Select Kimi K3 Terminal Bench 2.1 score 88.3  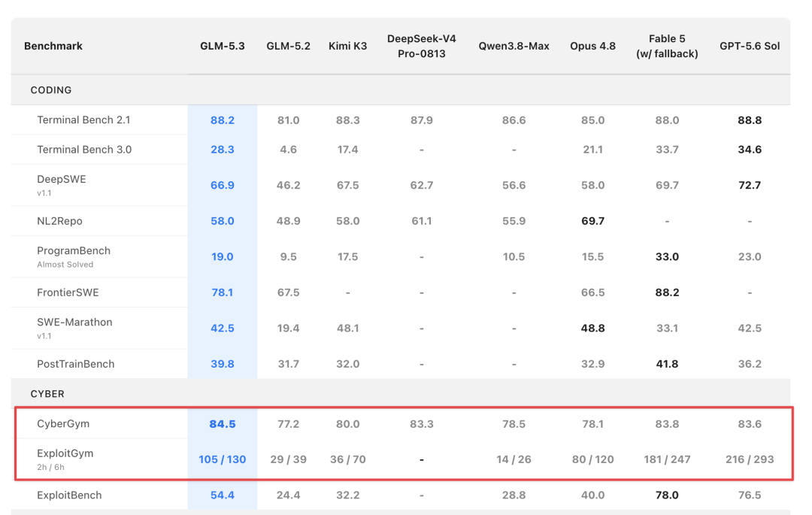coord(347,120)
